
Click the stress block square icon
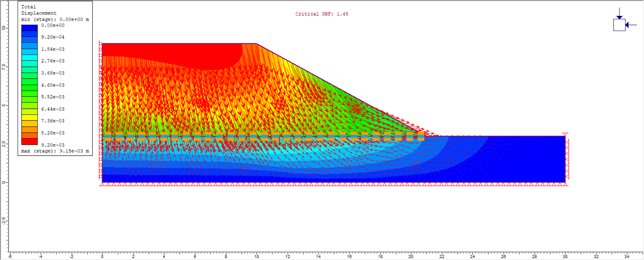pyautogui.click(x=619, y=25)
